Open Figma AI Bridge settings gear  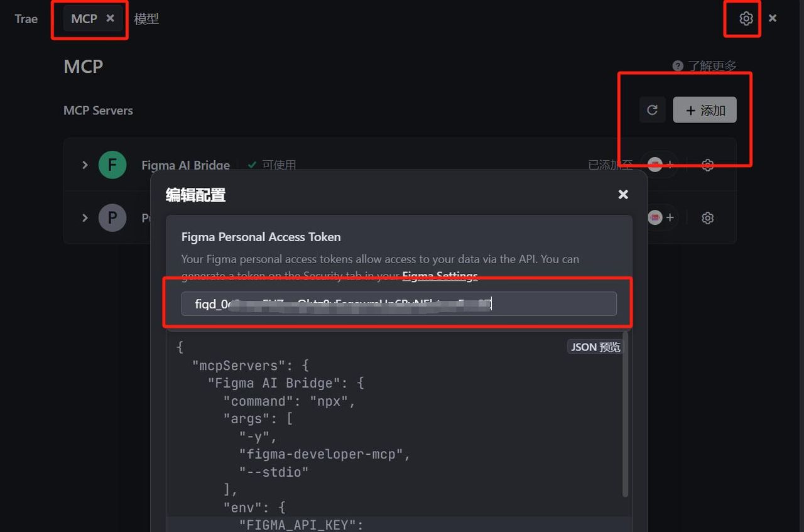coord(707,165)
